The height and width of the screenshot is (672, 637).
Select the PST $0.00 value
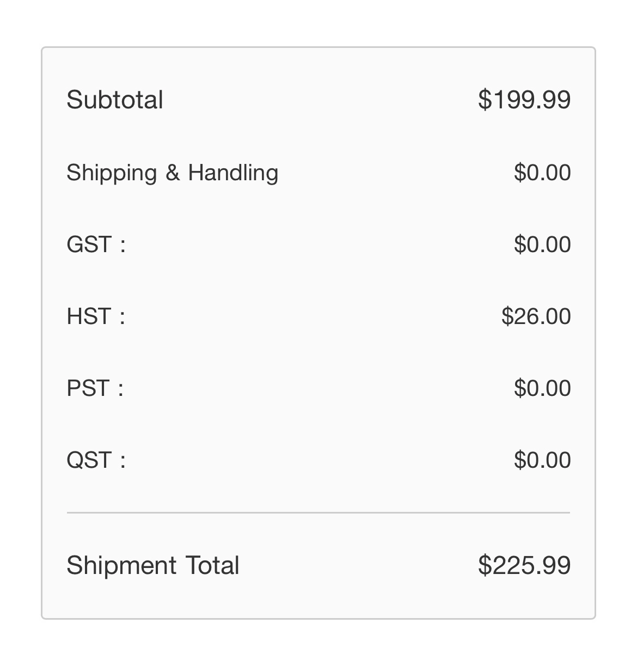tap(542, 388)
